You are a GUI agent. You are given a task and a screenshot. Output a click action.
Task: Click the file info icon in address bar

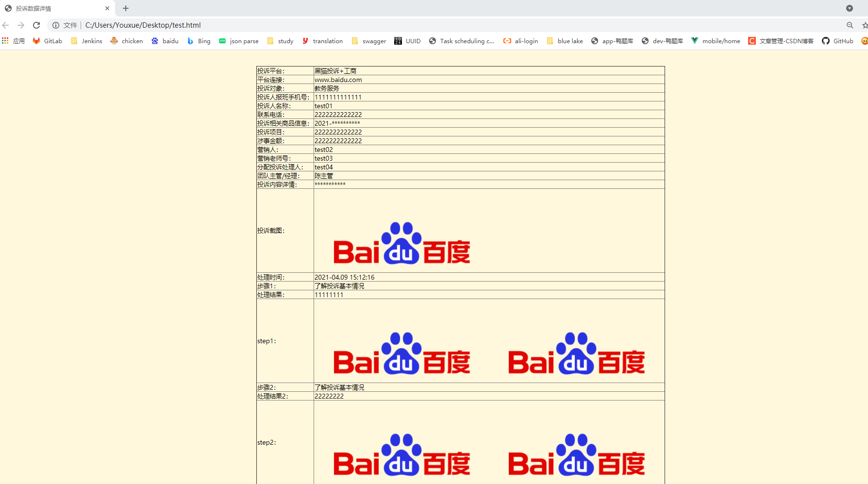coord(56,25)
